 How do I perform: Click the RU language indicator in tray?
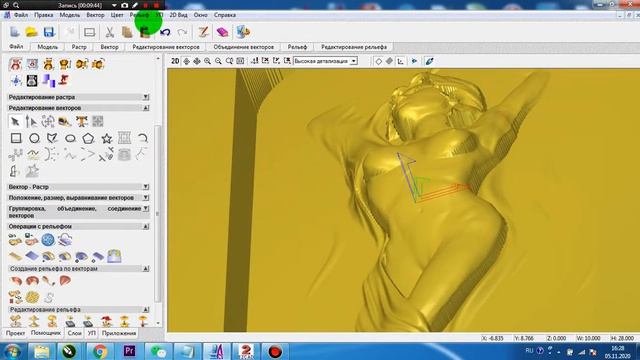pyautogui.click(x=529, y=351)
